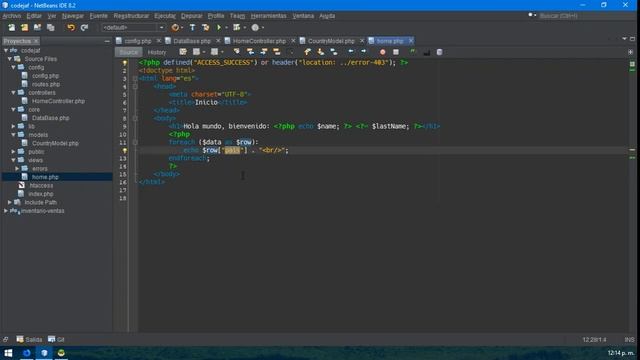Expand the errors folder

[18, 168]
